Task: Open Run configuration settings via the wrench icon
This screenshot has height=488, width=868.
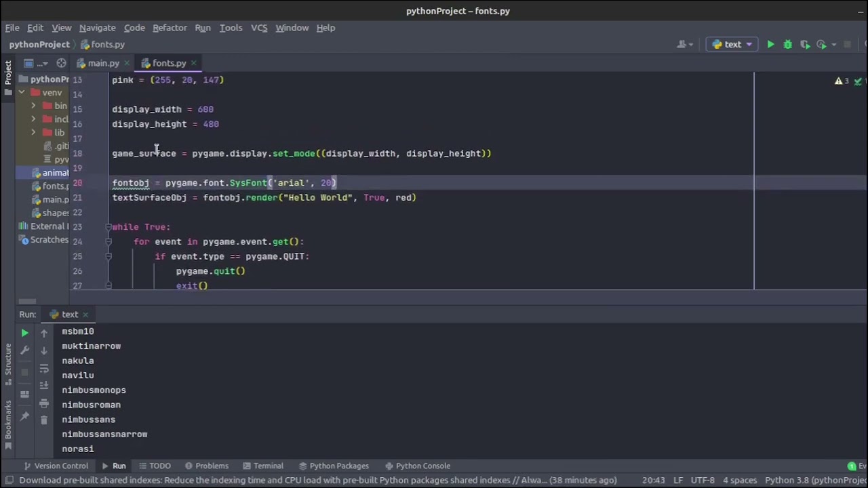Action: pyautogui.click(x=24, y=349)
